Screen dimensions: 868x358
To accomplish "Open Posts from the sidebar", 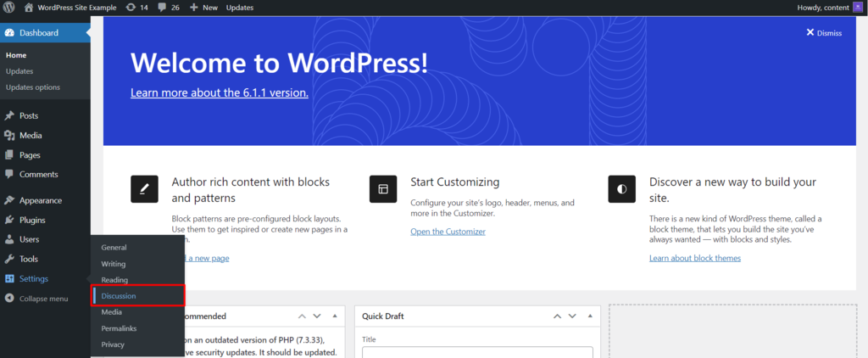I will 29,115.
